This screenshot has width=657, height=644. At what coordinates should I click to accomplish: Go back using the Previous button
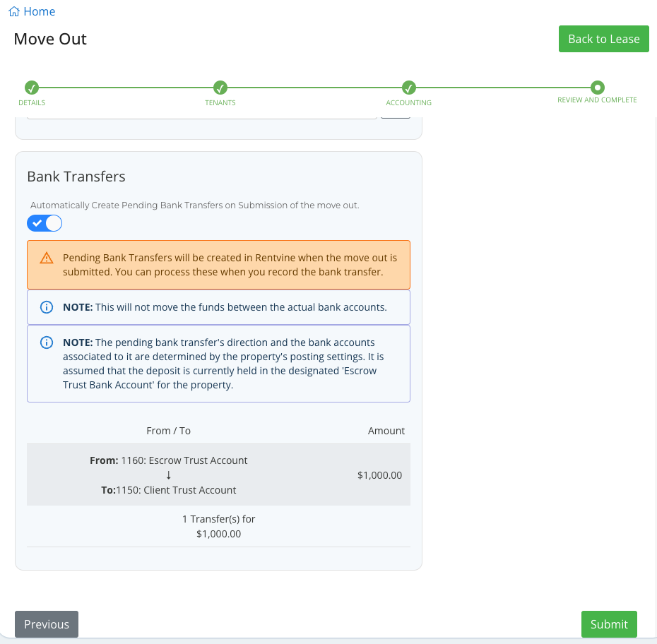47,624
